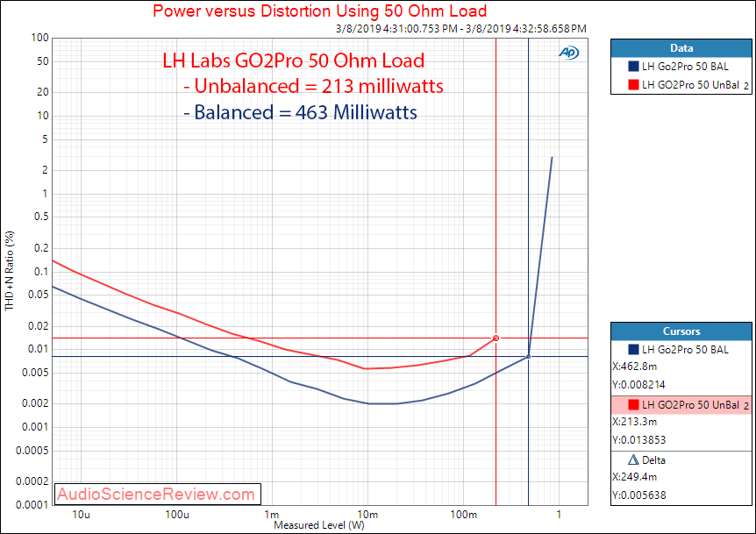Click the "10u" x-axis tick label
Viewport: 756px width, 534px height.
[81, 514]
